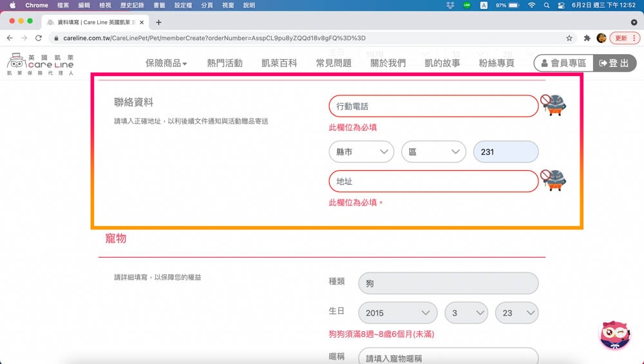Open Control Center icon
The height and width of the screenshot is (364, 644).
tap(561, 5)
